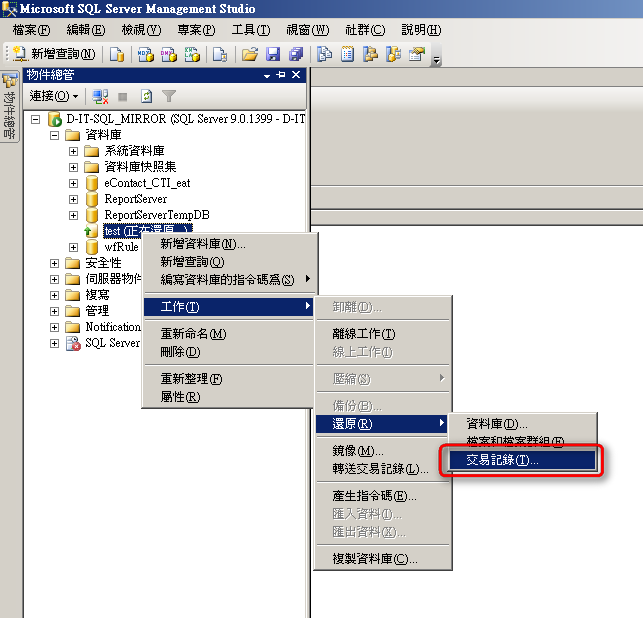
Task: Click the Template Explorer toolbar icon
Action: (393, 54)
